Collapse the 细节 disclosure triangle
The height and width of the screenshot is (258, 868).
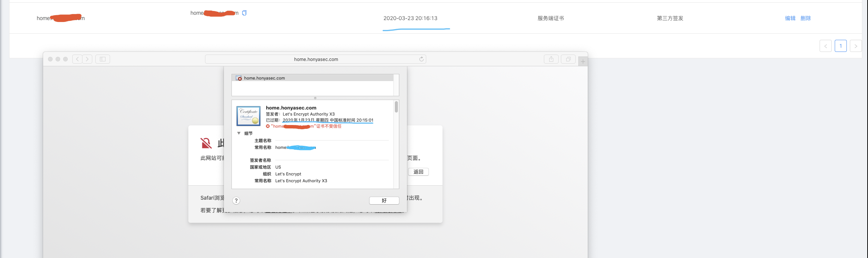(x=239, y=133)
